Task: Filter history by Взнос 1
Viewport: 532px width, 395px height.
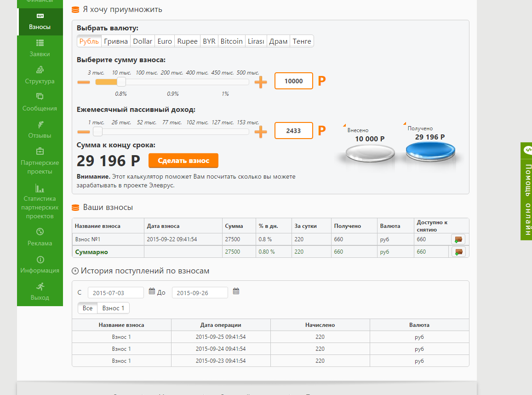Action: click(x=113, y=308)
